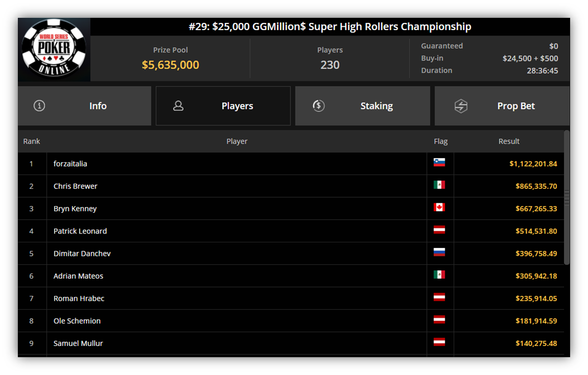The image size is (588, 375).
Task: Click Dimitar Danchev's Russian flag icon
Action: point(439,252)
